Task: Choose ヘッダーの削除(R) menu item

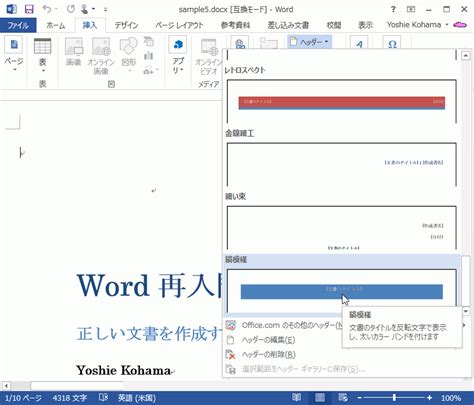Action: pyautogui.click(x=269, y=354)
